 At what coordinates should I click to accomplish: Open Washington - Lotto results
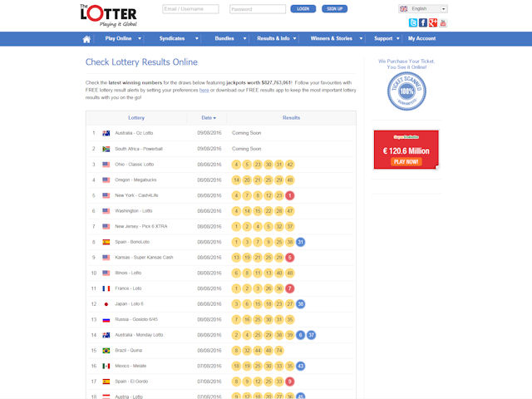134,211
